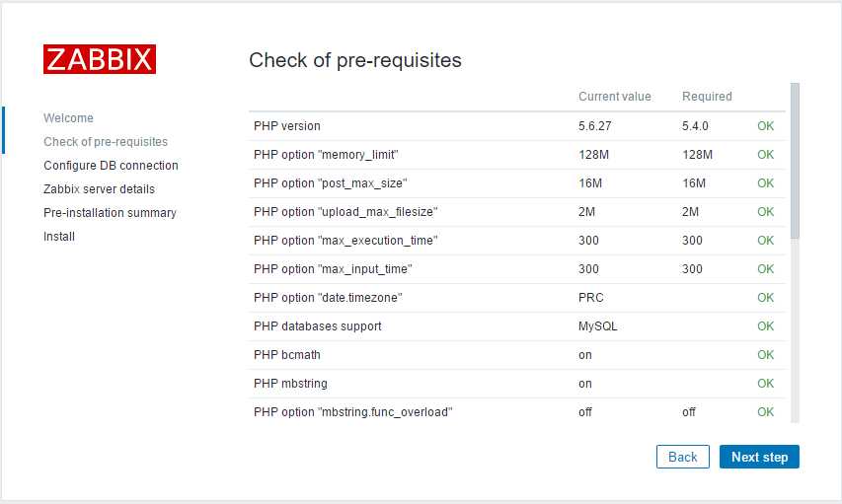Click OK status for PHP bcmath
This screenshot has height=504, width=842.
click(x=765, y=355)
